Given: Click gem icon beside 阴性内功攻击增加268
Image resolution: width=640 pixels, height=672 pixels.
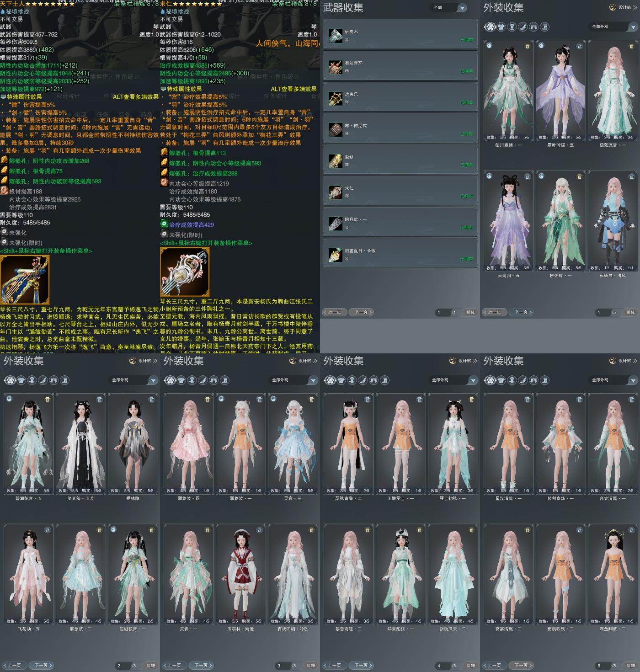Looking at the screenshot, I should coord(4,160).
